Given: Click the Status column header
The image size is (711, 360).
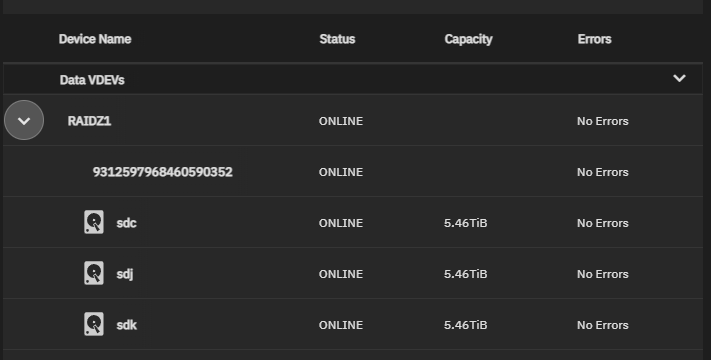Looking at the screenshot, I should 337,39.
